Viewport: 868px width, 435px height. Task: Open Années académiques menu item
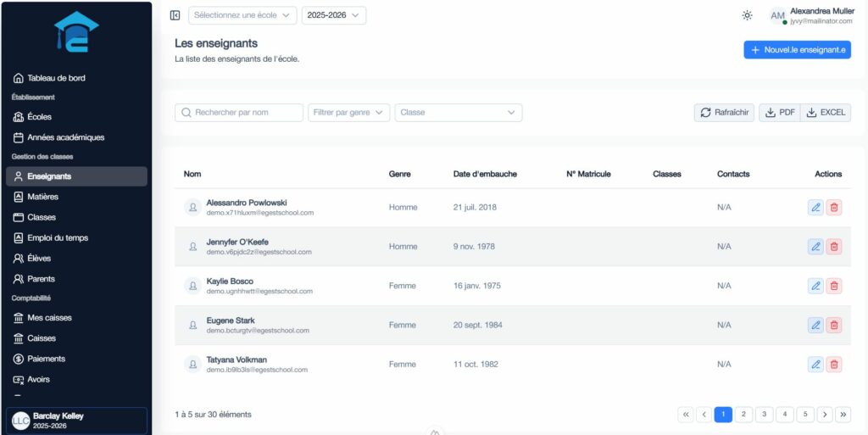tap(76, 137)
